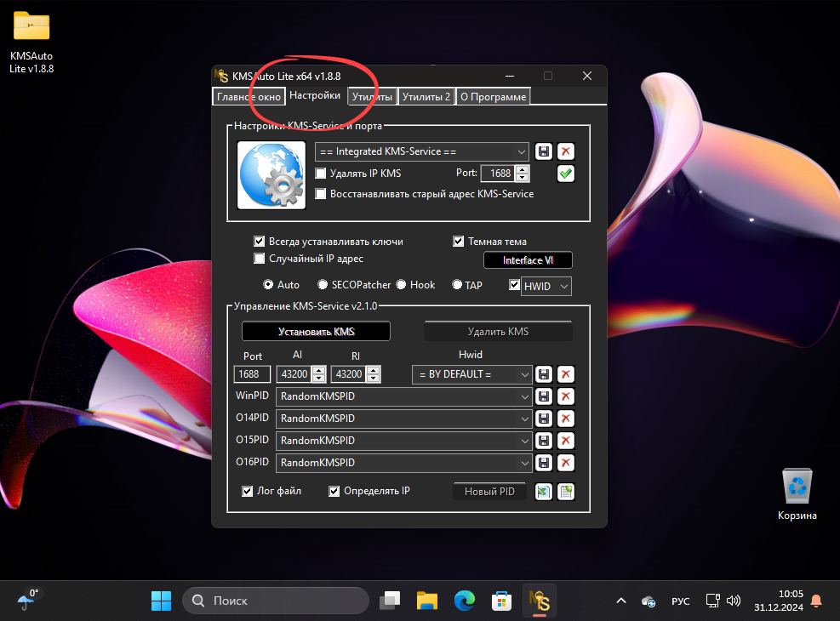
Task: Click the Установить KMS button
Action: pyautogui.click(x=316, y=331)
